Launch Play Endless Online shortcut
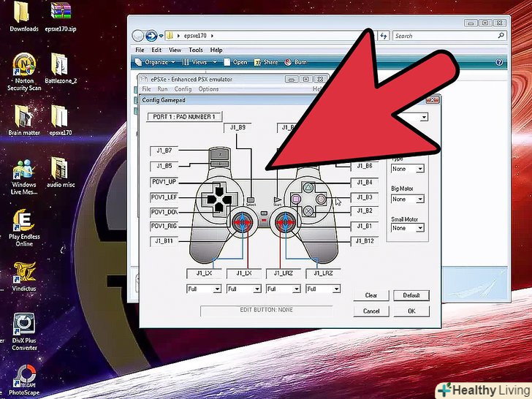The height and width of the screenshot is (399, 532). [23, 221]
